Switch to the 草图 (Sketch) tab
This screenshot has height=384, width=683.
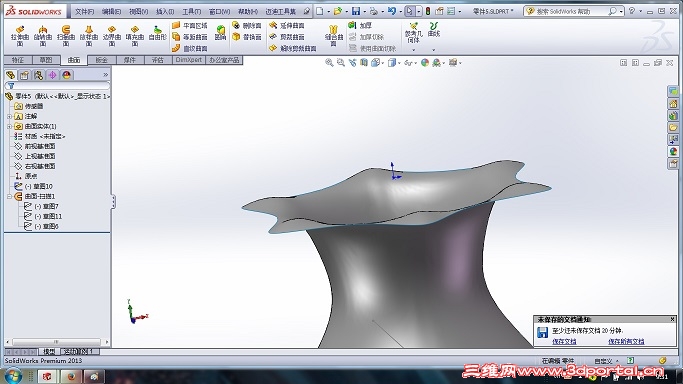[46, 60]
